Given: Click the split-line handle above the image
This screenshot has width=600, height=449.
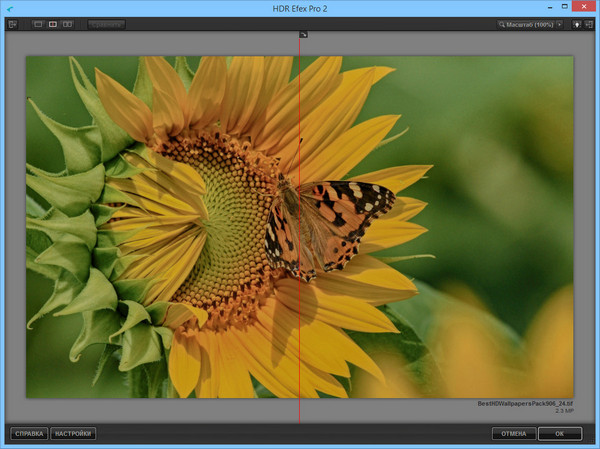Looking at the screenshot, I should coord(303,34).
